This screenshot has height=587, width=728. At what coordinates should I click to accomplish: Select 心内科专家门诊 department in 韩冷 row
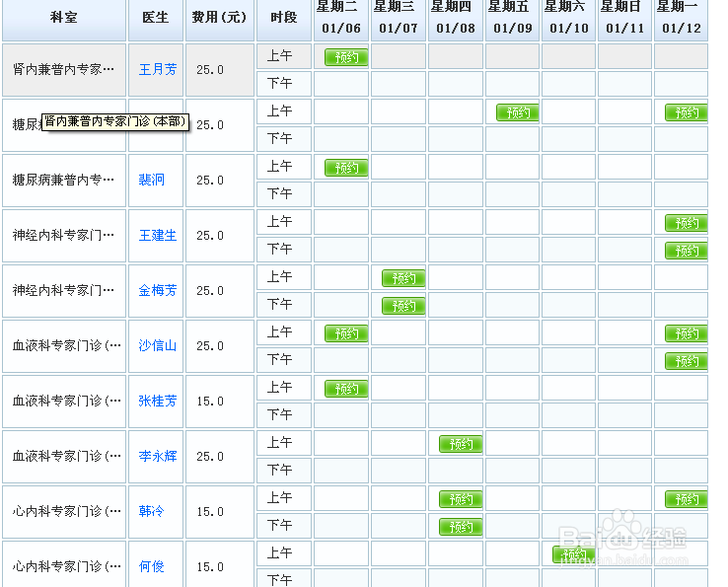[63, 511]
